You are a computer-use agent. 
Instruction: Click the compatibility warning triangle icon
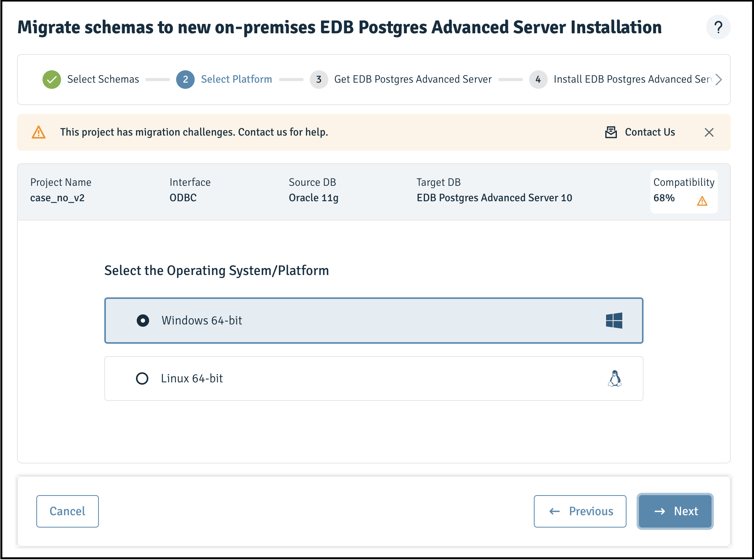702,201
